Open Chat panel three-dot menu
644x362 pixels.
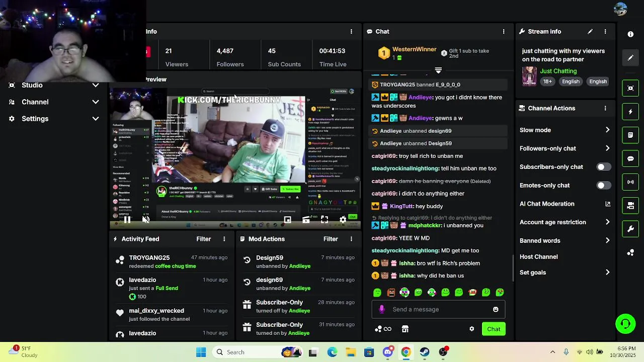point(504,31)
